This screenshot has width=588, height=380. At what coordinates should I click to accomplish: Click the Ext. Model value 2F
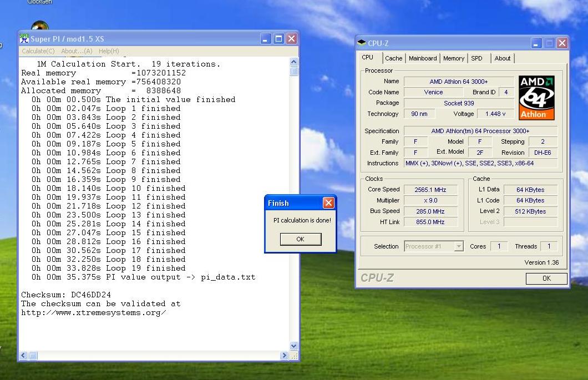pos(480,153)
